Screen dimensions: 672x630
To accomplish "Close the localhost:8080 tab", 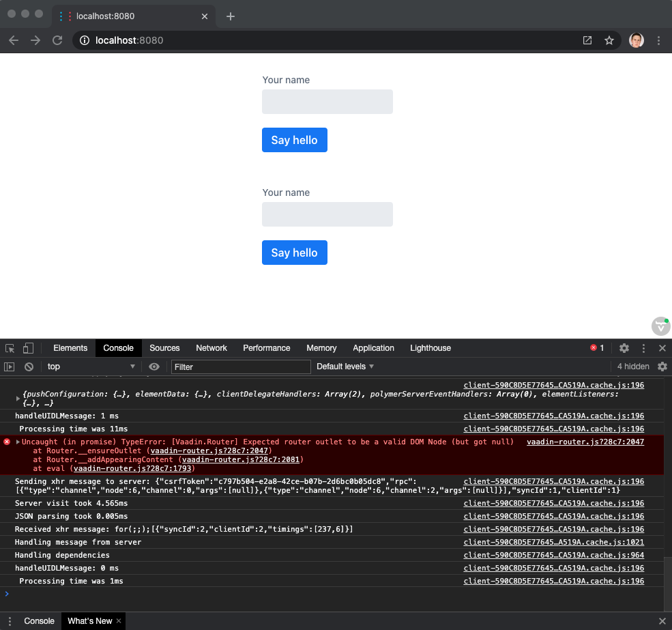I will coord(205,16).
